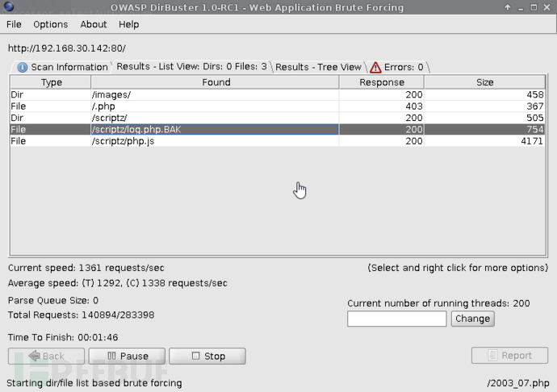The height and width of the screenshot is (392, 557).
Task: Close the DirBuster window
Action: tap(547, 7)
